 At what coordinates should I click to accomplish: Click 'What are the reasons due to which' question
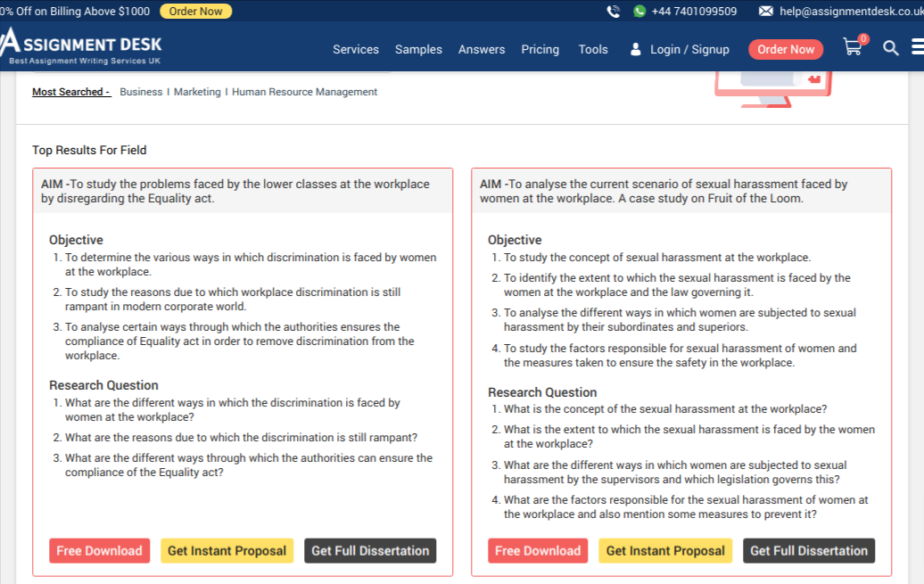(x=241, y=437)
